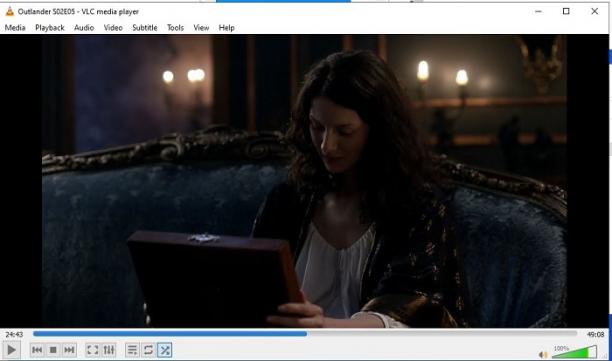
Task: Open the Audio menu
Action: pyautogui.click(x=84, y=28)
